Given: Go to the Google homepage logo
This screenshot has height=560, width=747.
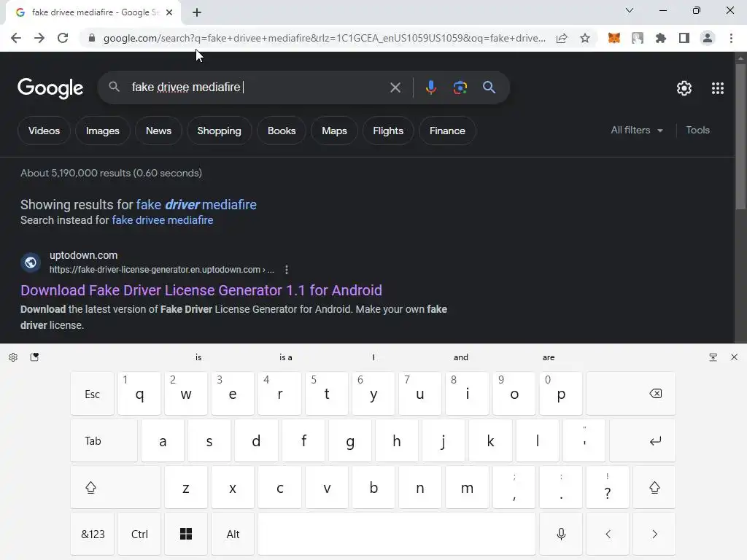Looking at the screenshot, I should (50, 88).
